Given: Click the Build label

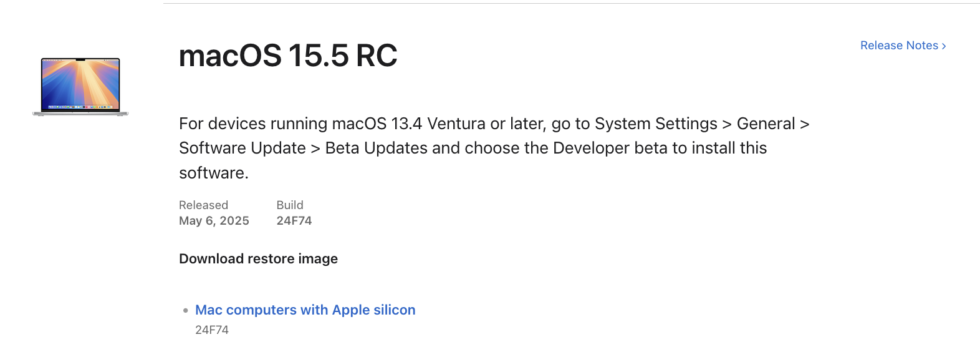Looking at the screenshot, I should pos(290,205).
